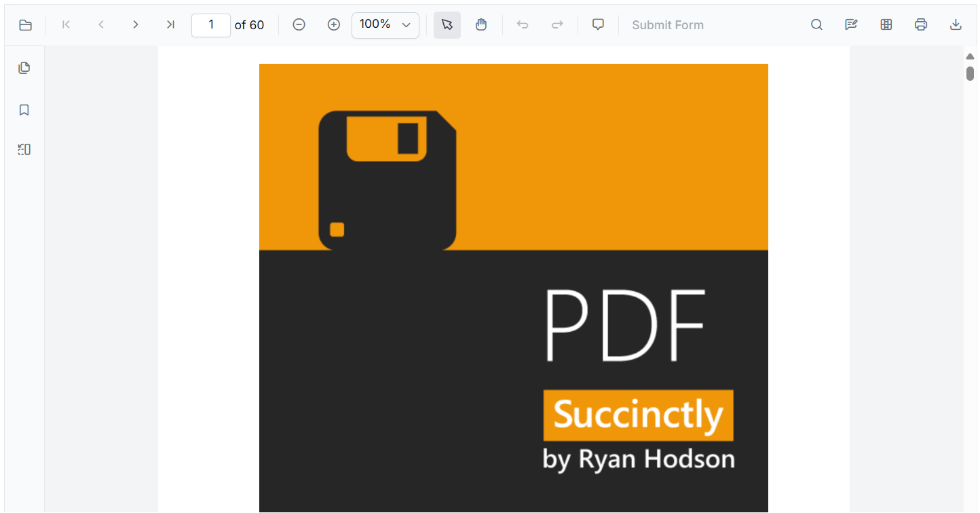980x513 pixels.
Task: Click the "of 60" page count text
Action: click(249, 25)
